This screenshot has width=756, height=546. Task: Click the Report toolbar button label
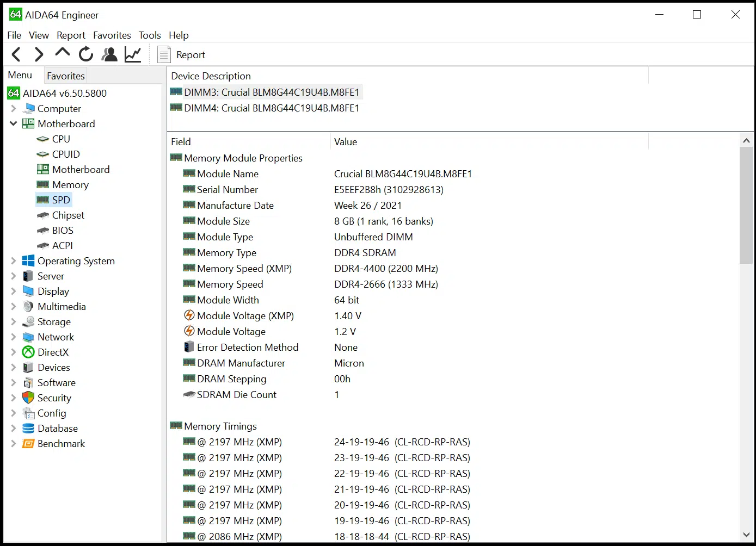(190, 55)
